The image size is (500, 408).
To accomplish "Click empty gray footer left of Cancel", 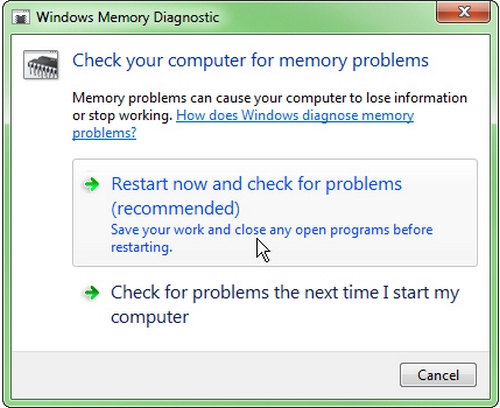I will [200, 375].
